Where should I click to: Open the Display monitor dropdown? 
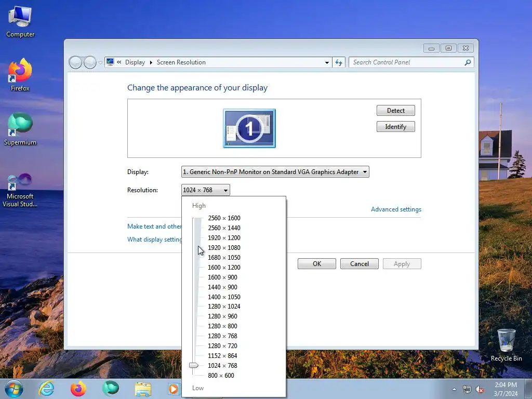(275, 172)
